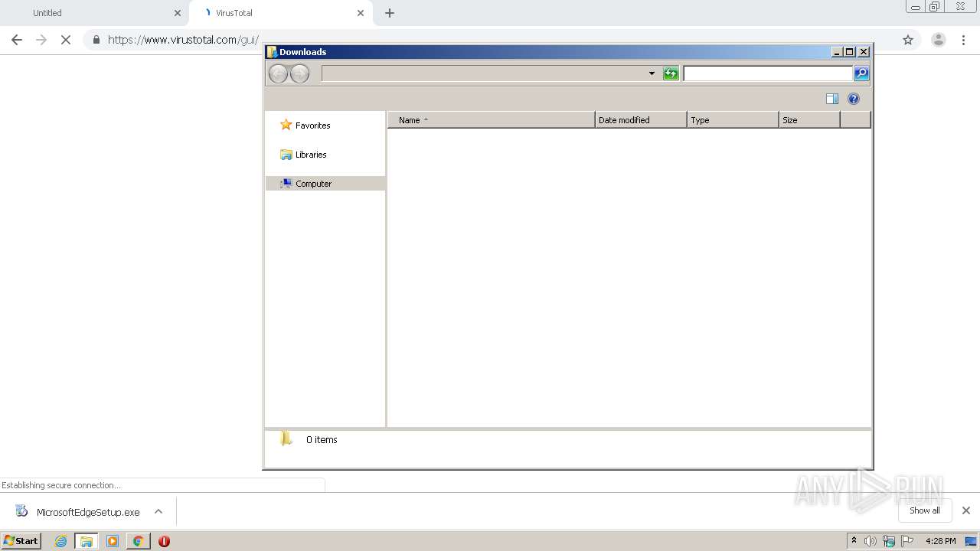Sort by the Size column header

(x=809, y=120)
